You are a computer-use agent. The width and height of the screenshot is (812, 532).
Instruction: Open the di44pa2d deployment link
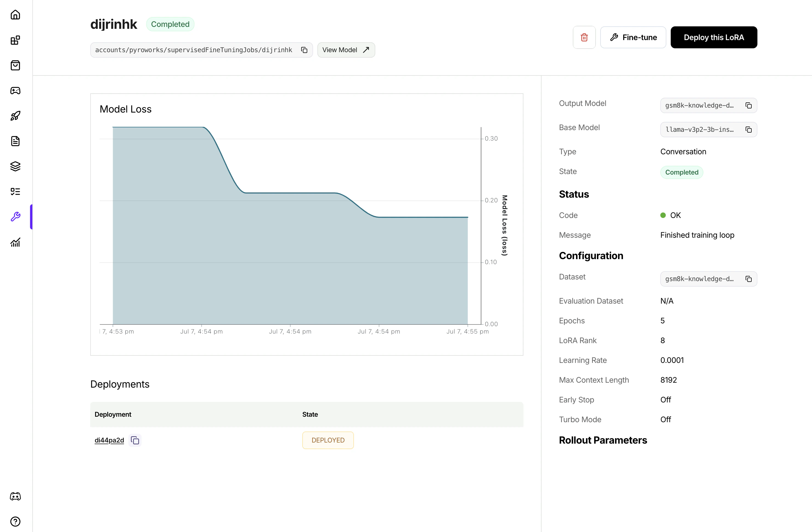(x=109, y=440)
